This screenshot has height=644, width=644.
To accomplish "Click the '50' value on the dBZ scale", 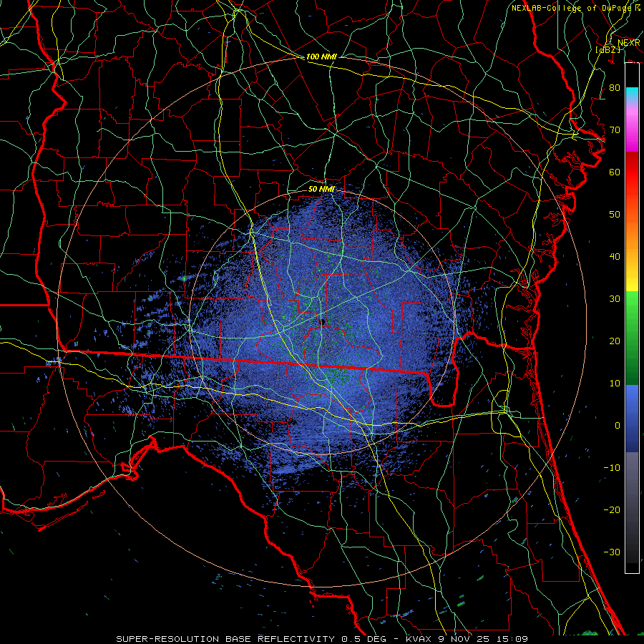I will 615,215.
